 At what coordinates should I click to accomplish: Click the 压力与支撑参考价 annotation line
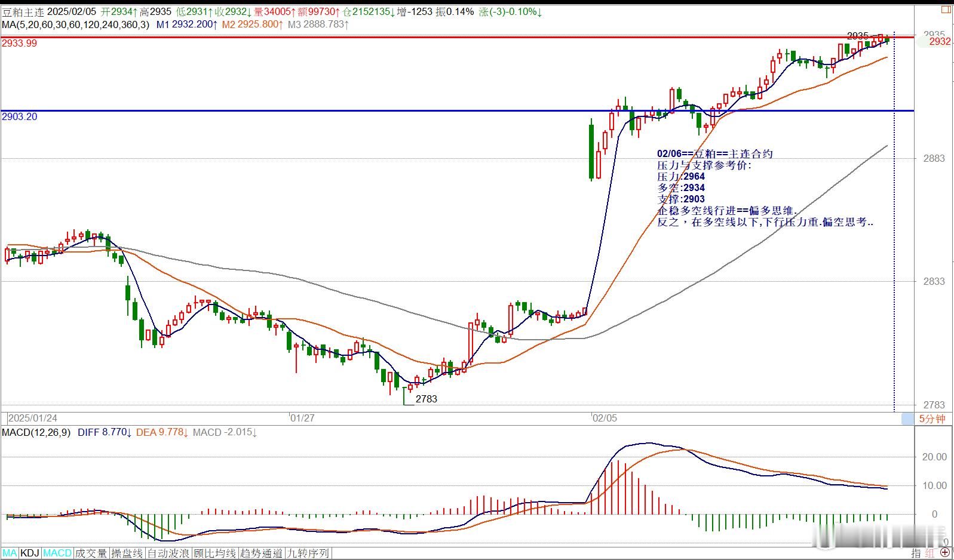pos(704,165)
